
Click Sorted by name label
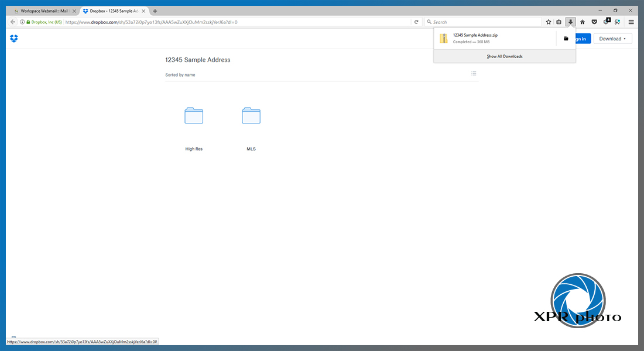pyautogui.click(x=180, y=75)
